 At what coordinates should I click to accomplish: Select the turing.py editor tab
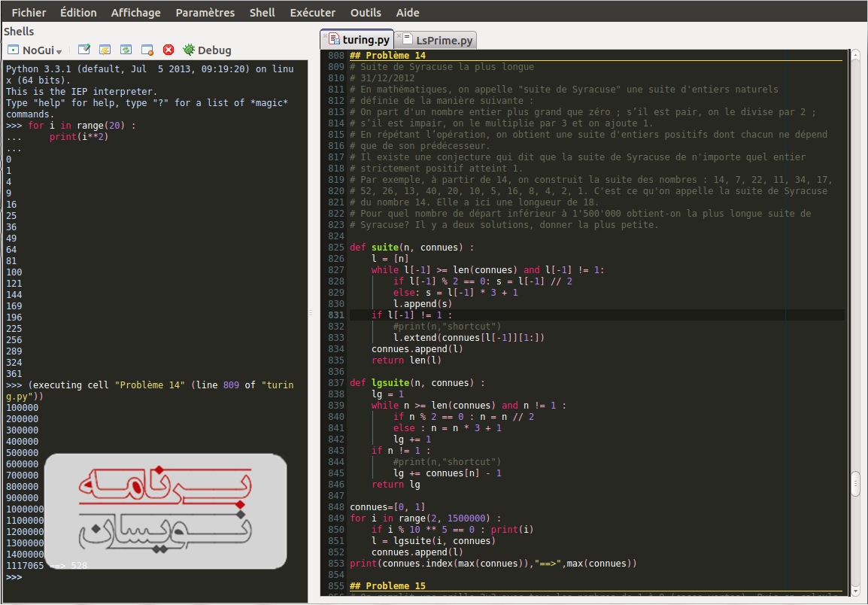pyautogui.click(x=366, y=39)
